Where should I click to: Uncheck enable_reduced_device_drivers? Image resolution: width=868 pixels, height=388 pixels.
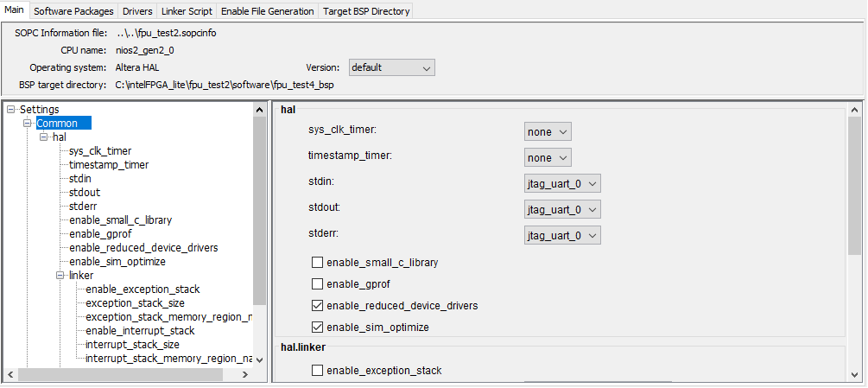(x=317, y=306)
